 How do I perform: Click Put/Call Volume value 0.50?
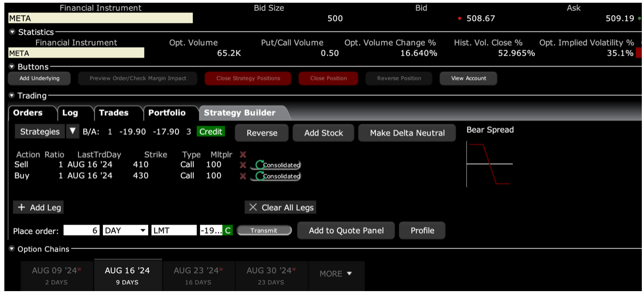tap(330, 53)
